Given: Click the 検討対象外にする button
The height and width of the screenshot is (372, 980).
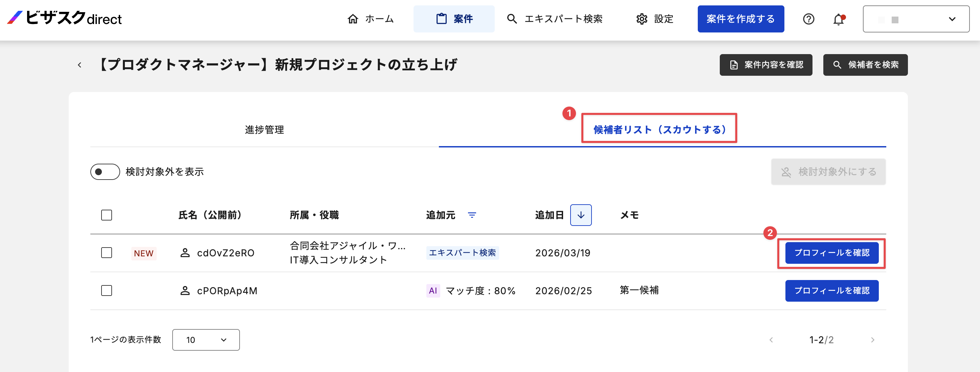Looking at the screenshot, I should click(828, 171).
